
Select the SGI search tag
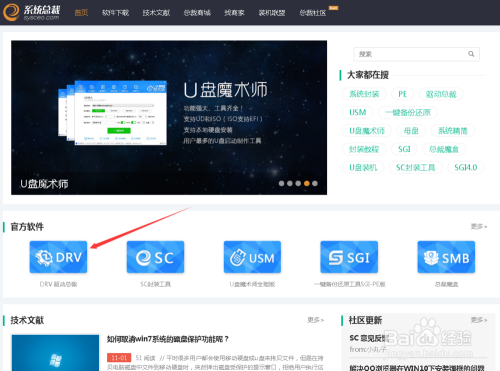pyautogui.click(x=404, y=149)
